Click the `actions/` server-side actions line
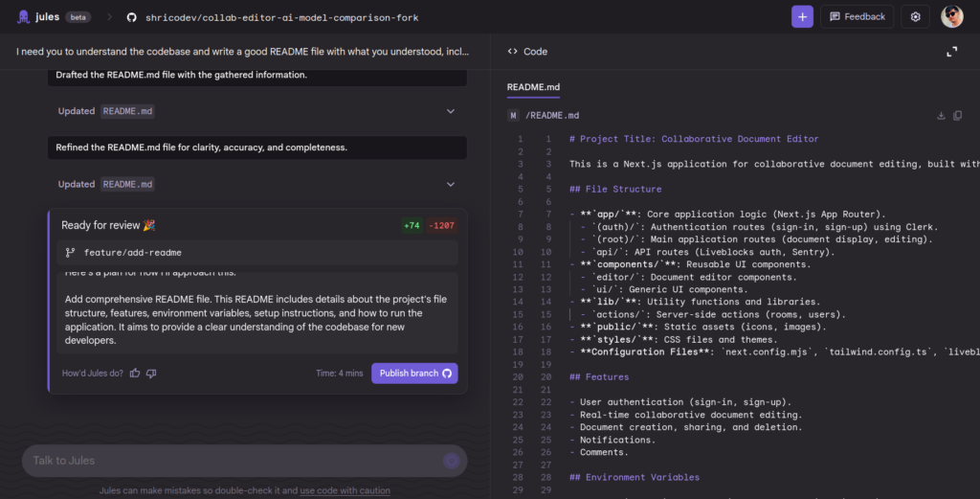 [713, 314]
